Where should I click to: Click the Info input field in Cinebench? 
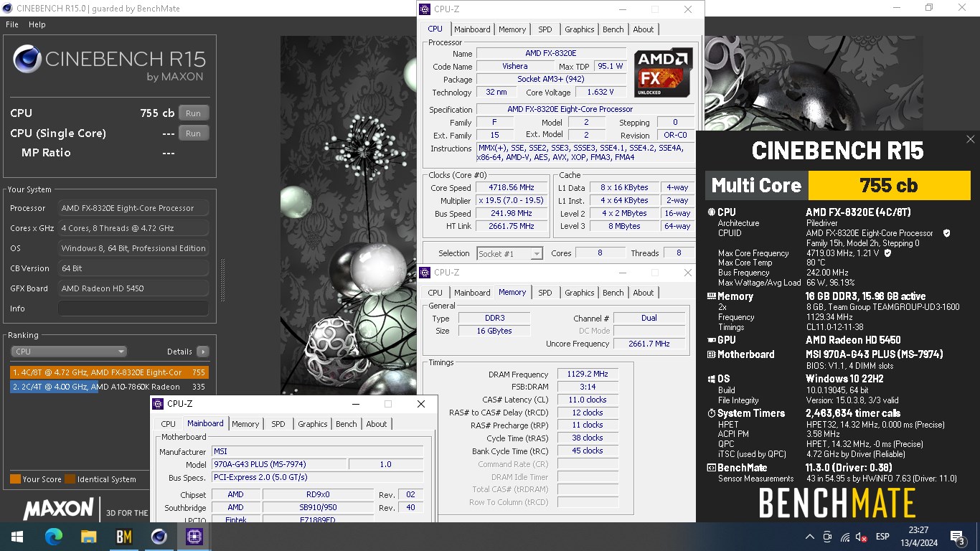133,309
